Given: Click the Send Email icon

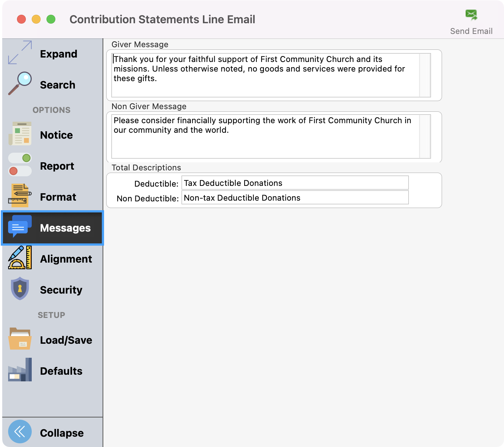Looking at the screenshot, I should click(x=471, y=15).
